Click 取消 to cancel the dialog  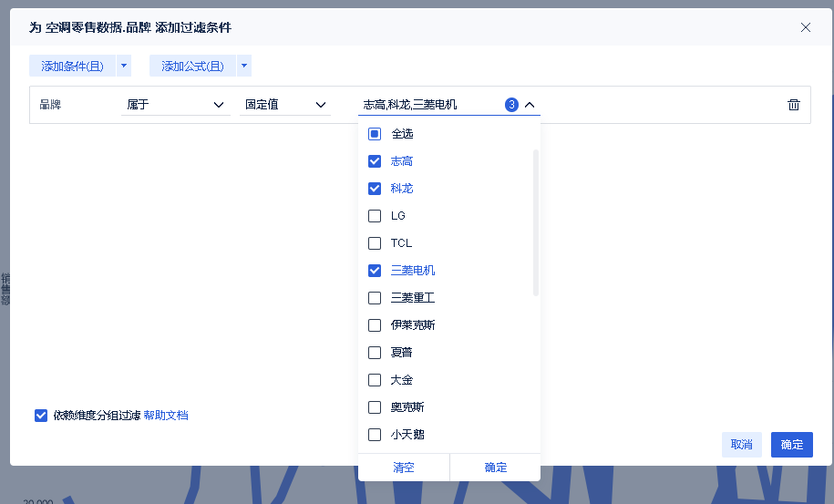(741, 445)
